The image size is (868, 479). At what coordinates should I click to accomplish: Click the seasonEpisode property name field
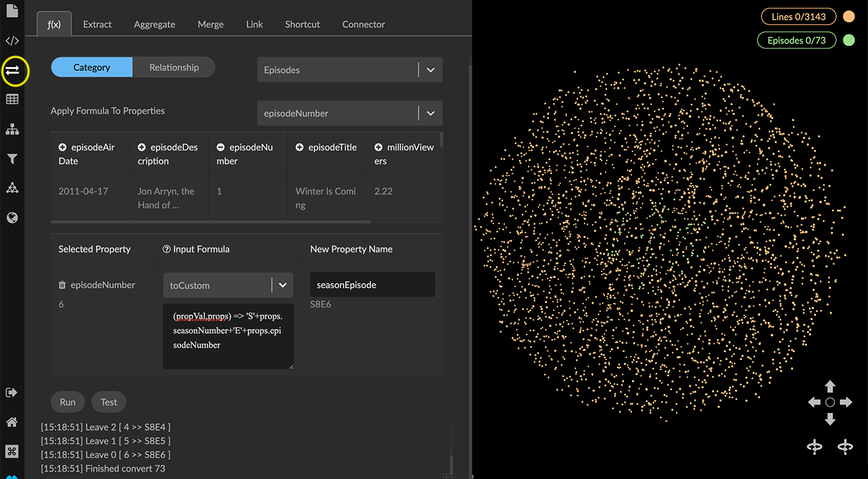pos(372,285)
